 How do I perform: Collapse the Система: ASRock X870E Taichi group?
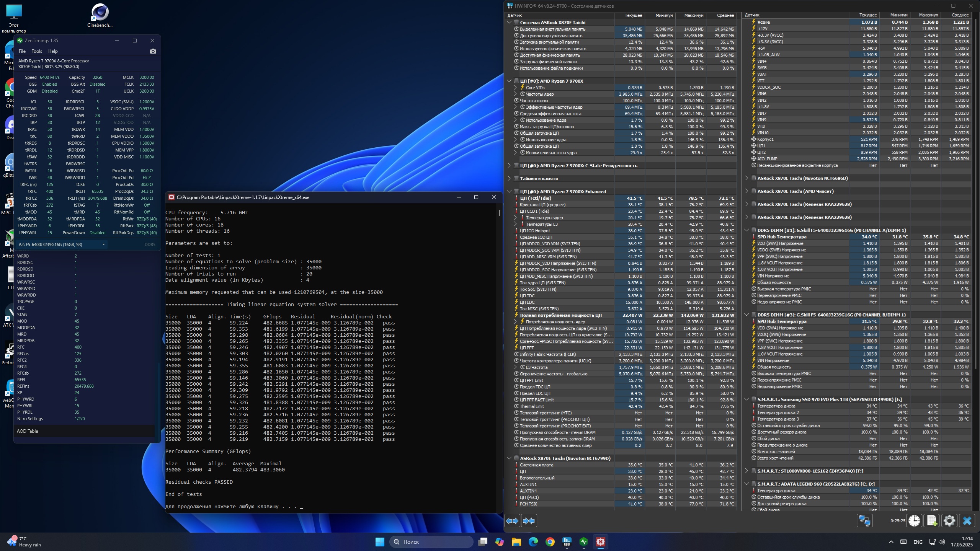(509, 23)
